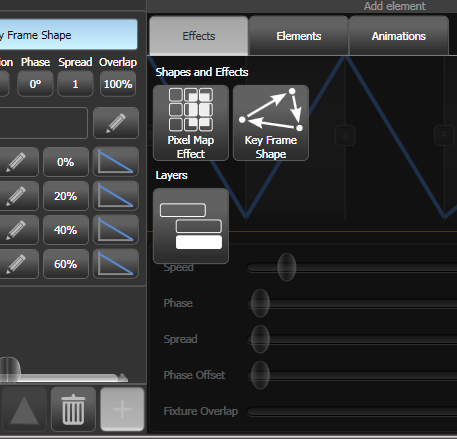Open curve selector in 60% row

[116, 264]
